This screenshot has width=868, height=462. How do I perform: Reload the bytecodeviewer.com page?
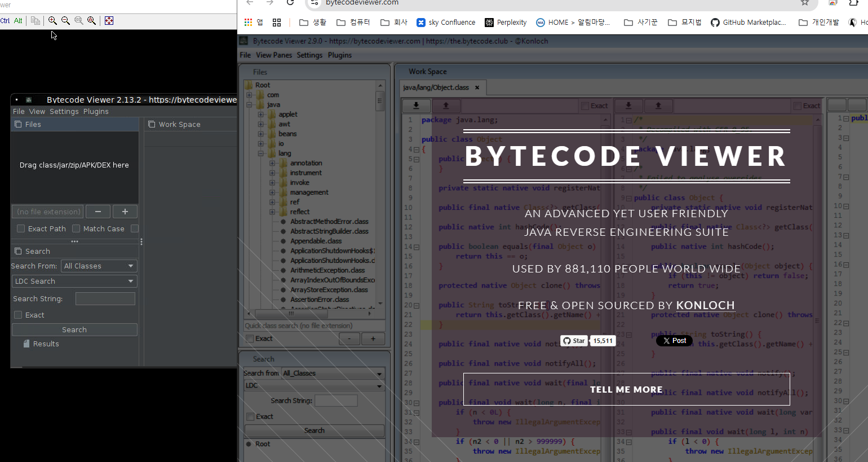290,2
